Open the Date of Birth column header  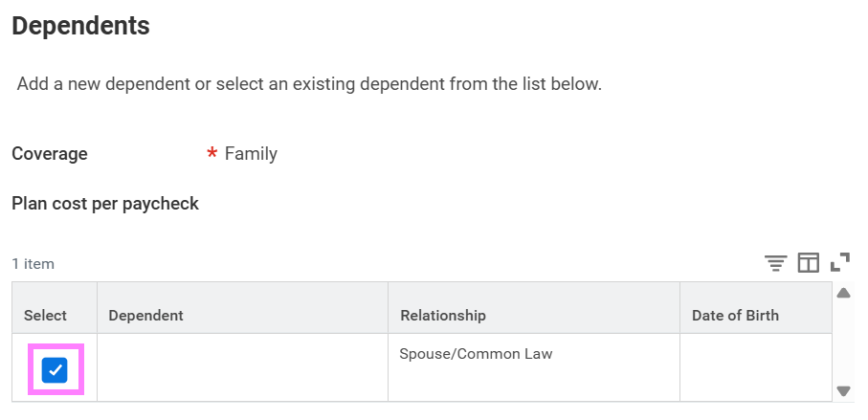(735, 316)
